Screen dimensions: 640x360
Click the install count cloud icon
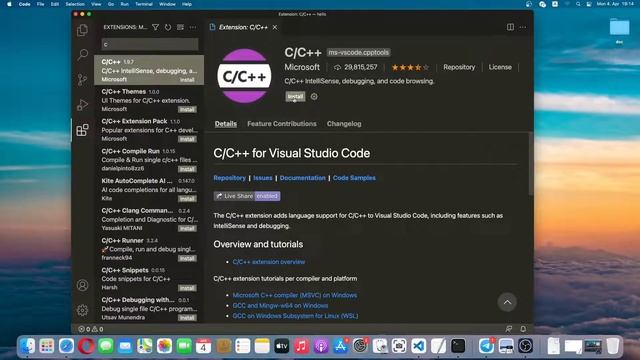337,67
